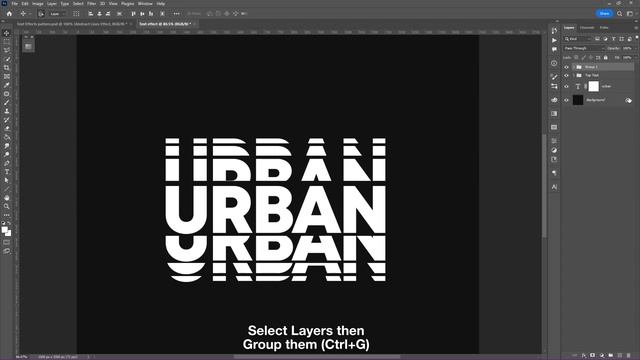Select the Pen tool
640x360 pixels.
(7, 163)
